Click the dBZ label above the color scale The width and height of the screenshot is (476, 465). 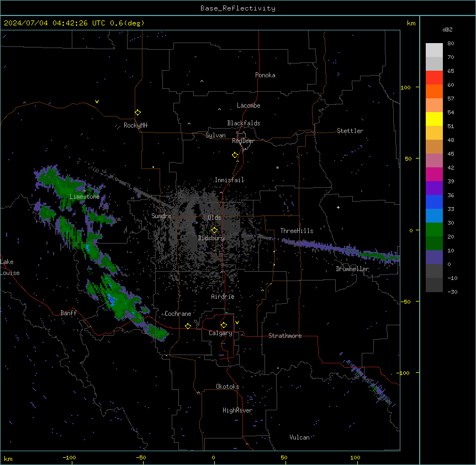(x=447, y=29)
